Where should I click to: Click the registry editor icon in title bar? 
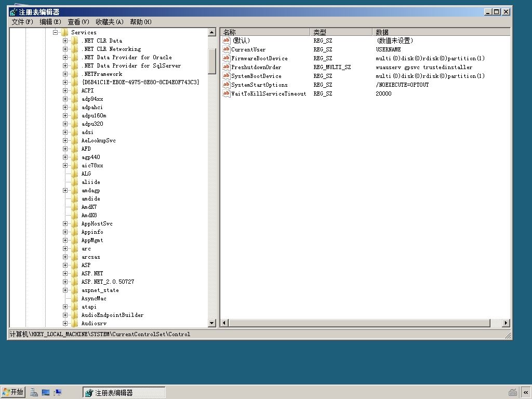pyautogui.click(x=13, y=12)
